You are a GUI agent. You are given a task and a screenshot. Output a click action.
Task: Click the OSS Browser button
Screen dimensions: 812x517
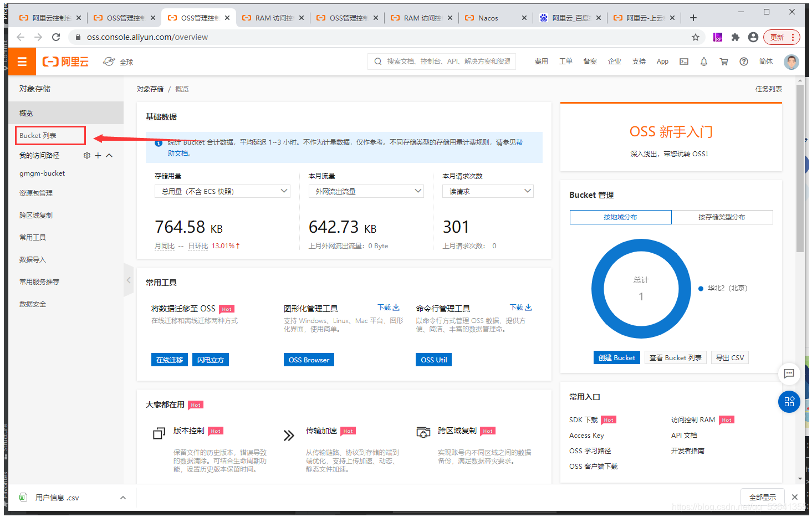tap(309, 360)
